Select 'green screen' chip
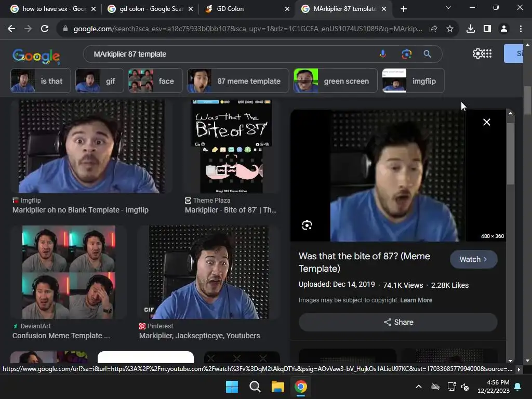Image resolution: width=532 pixels, height=399 pixels. tap(335, 81)
